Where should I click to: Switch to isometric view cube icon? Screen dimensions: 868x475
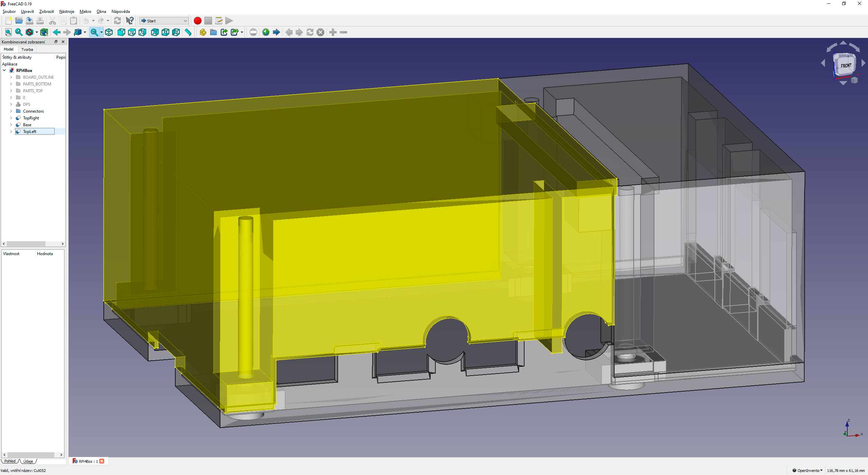click(x=109, y=32)
